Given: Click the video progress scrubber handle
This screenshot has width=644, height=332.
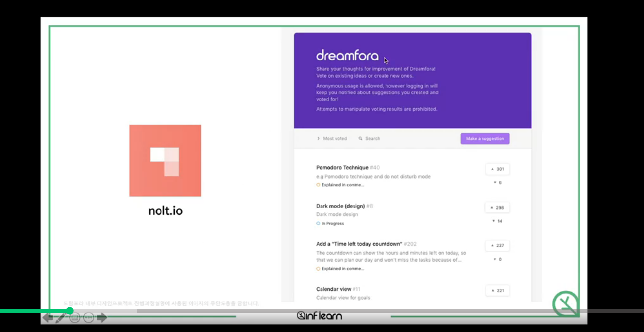Looking at the screenshot, I should tap(70, 311).
